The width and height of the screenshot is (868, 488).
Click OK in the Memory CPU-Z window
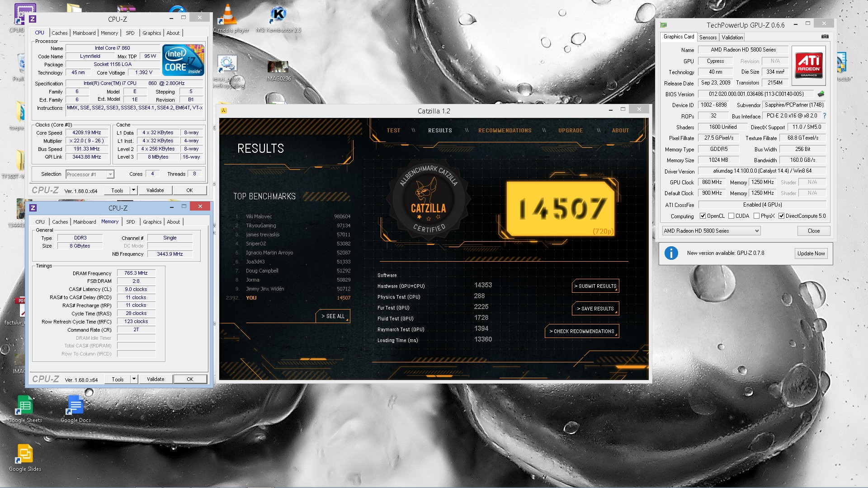click(x=190, y=379)
